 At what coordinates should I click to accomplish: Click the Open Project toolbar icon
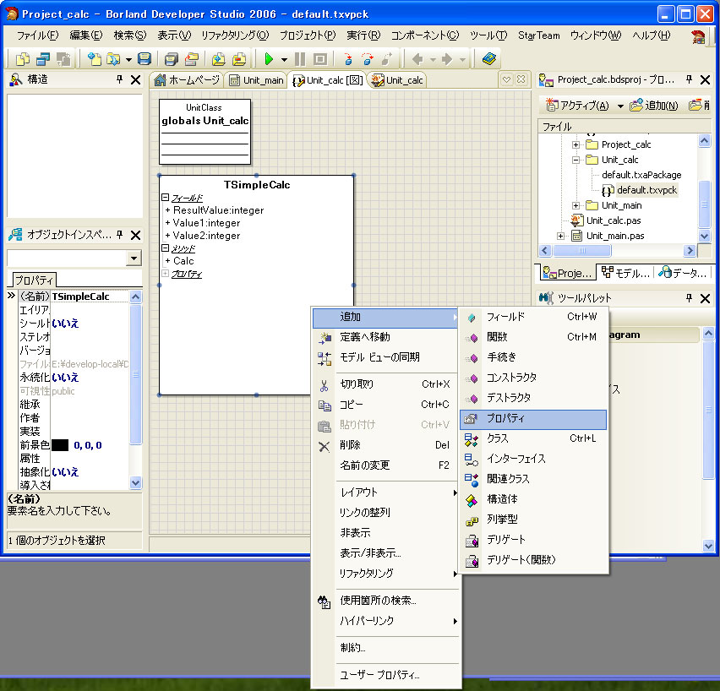[x=191, y=59]
